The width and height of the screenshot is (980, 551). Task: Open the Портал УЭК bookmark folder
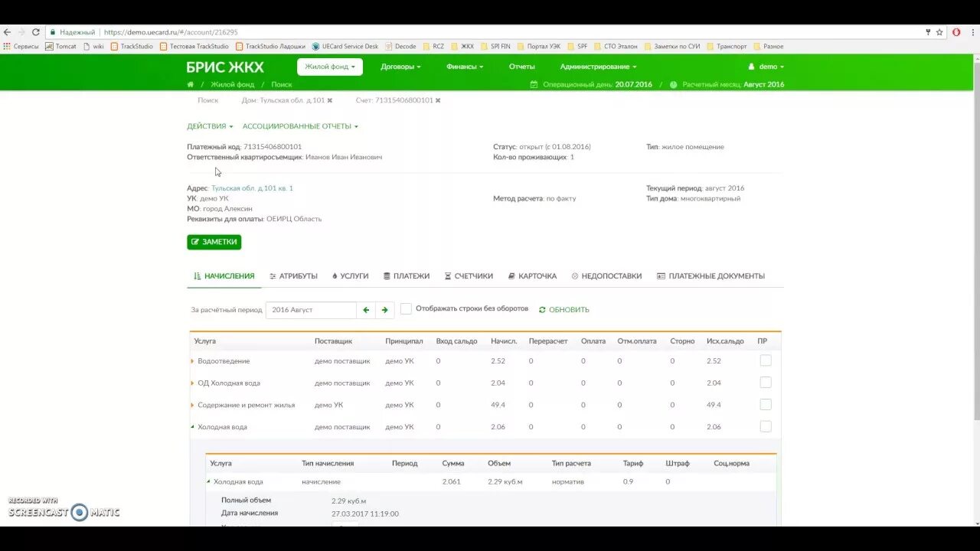point(539,46)
